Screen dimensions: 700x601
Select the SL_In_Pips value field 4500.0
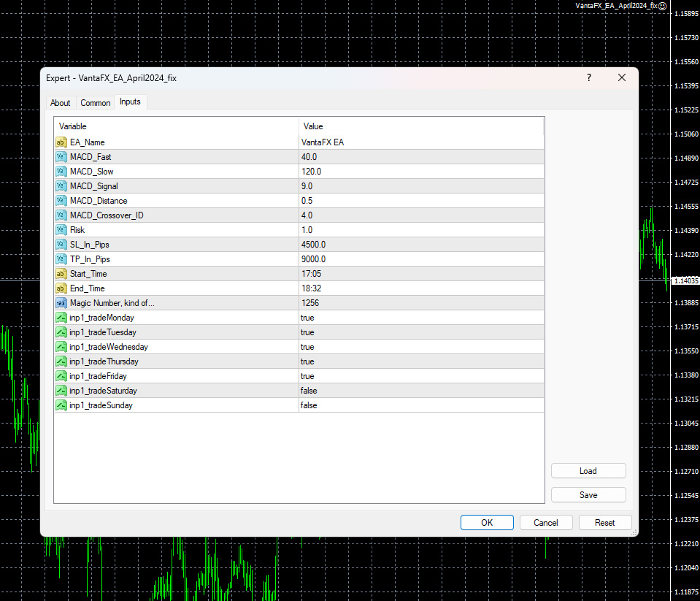coord(421,245)
